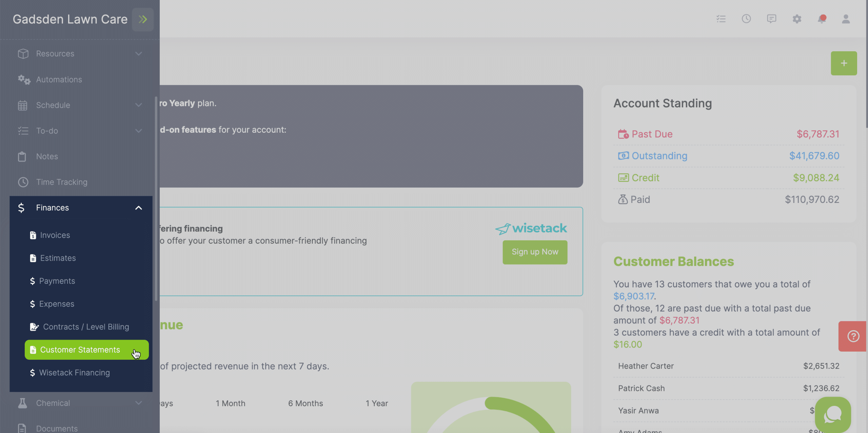
Task: Open Contracts / Level Billing
Action: (86, 327)
